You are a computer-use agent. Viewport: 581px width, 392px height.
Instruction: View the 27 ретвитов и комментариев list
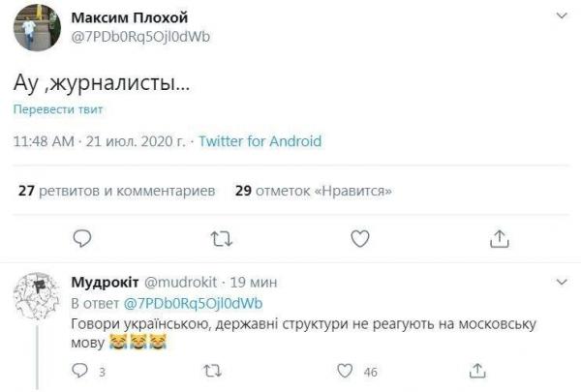[x=116, y=192]
